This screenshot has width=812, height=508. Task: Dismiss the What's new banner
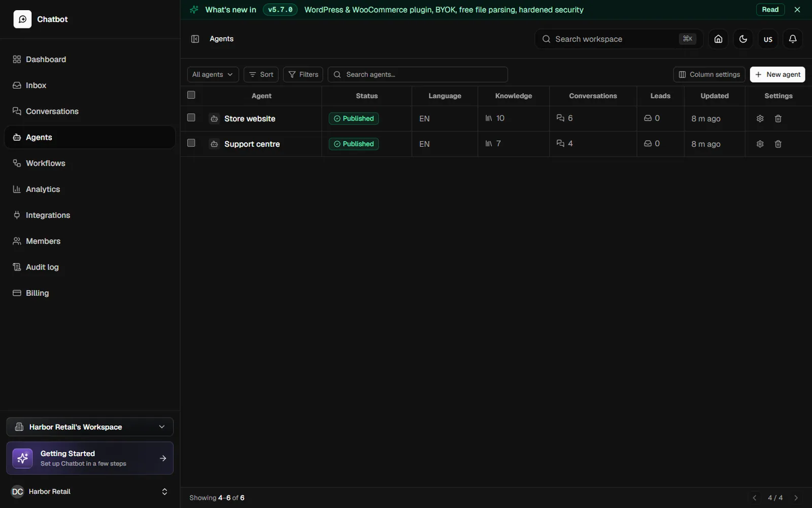click(797, 10)
